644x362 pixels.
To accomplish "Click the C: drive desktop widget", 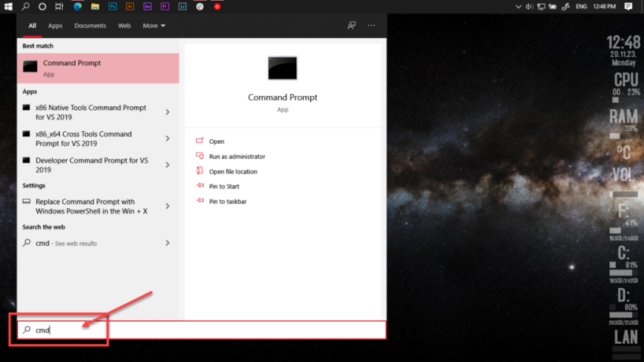I will click(624, 264).
